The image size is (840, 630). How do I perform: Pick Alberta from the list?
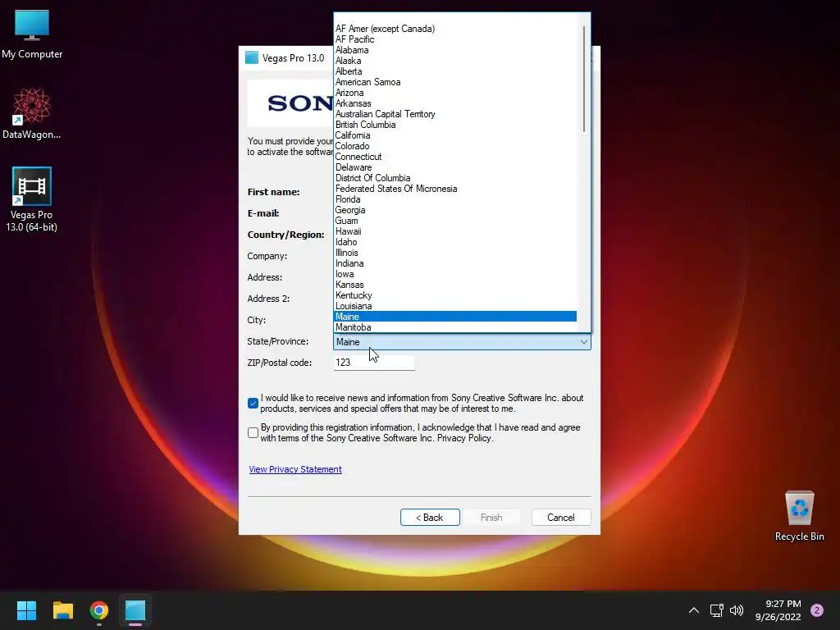454,72
